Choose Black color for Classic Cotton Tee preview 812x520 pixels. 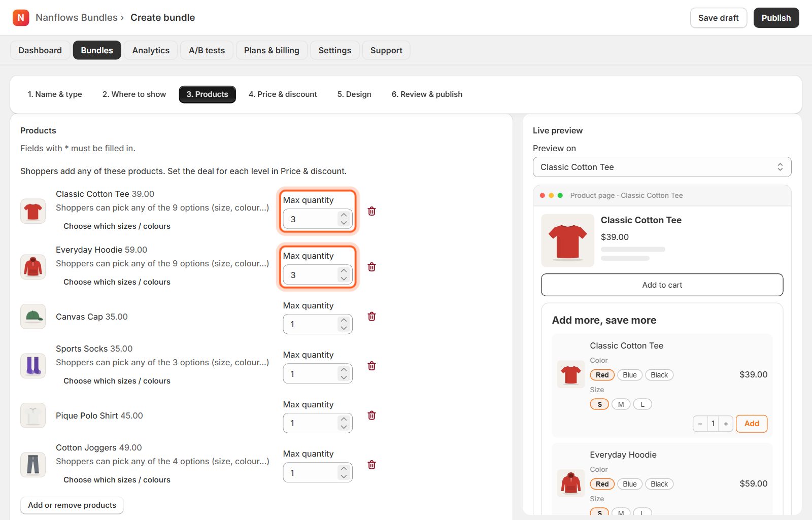tap(659, 375)
